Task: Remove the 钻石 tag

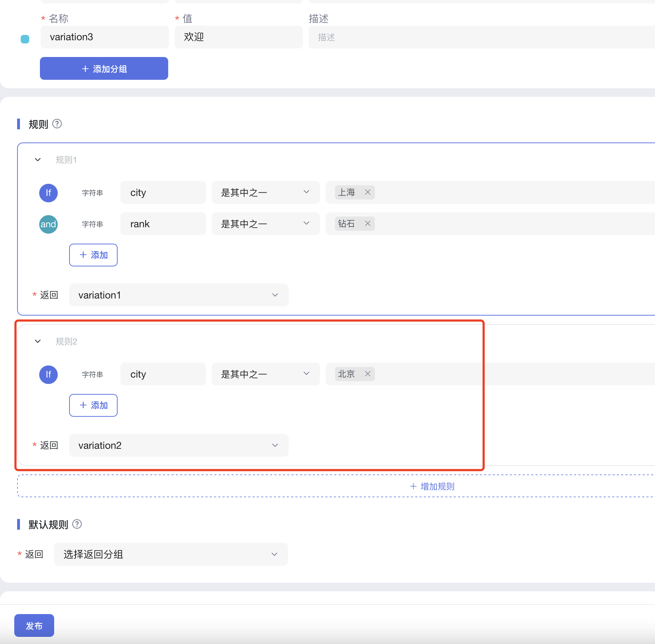Action: [x=368, y=224]
